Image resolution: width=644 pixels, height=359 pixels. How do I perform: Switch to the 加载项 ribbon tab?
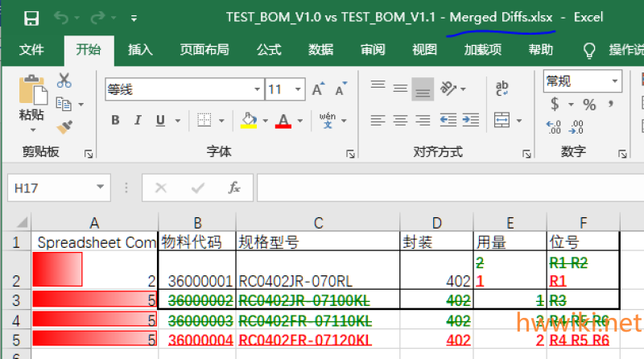point(482,50)
